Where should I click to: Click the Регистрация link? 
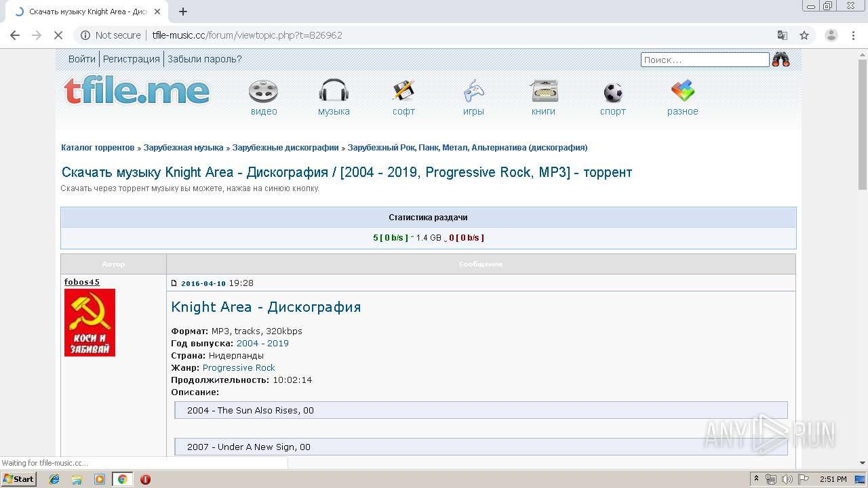pyautogui.click(x=132, y=59)
